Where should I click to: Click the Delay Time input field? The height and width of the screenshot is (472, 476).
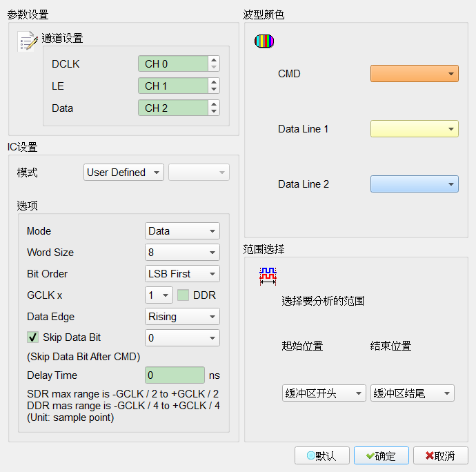175,375
